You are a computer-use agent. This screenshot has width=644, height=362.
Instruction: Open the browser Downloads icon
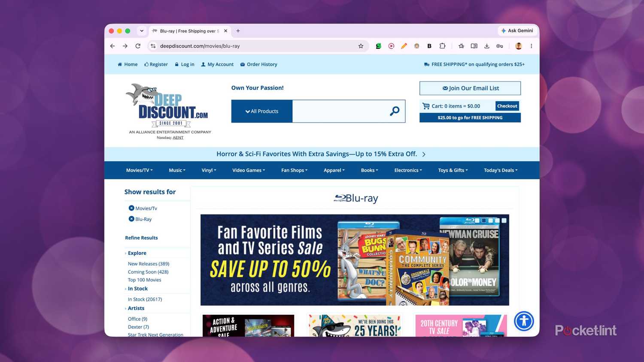pos(487,46)
